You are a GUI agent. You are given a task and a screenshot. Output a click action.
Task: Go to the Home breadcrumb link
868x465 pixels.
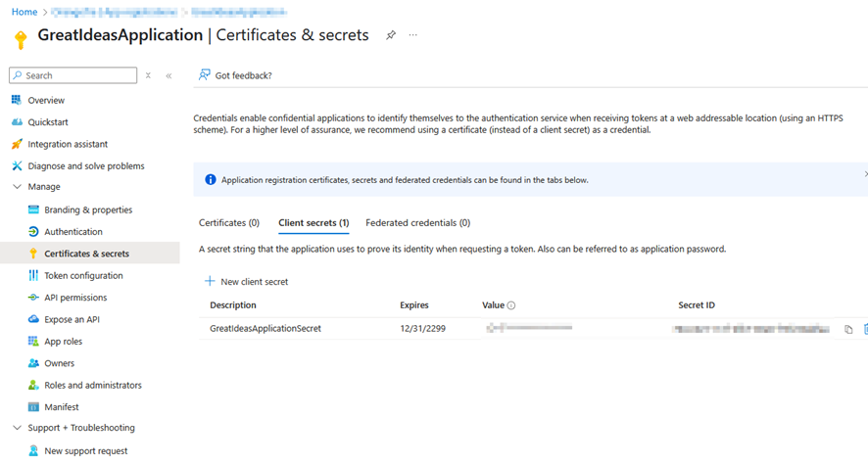coord(24,12)
